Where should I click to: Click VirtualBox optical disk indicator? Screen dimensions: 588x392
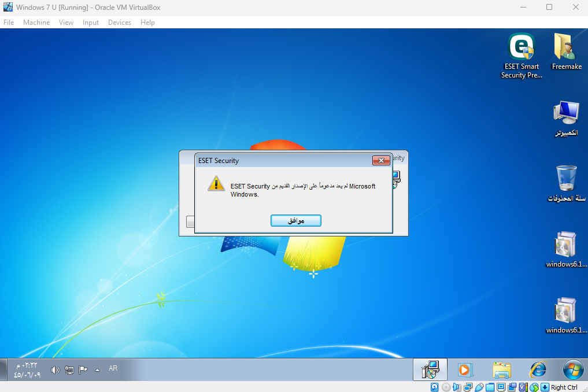click(x=446, y=387)
